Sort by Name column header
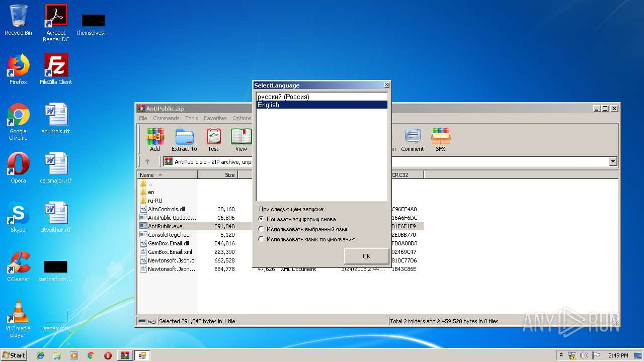This screenshot has width=644, height=362. point(167,175)
